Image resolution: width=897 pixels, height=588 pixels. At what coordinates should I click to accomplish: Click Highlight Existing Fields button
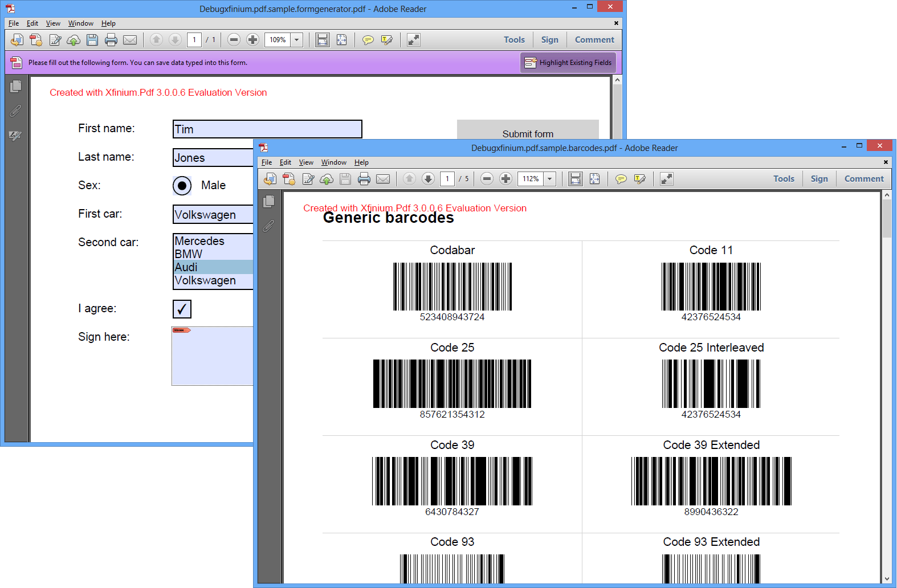(x=568, y=63)
